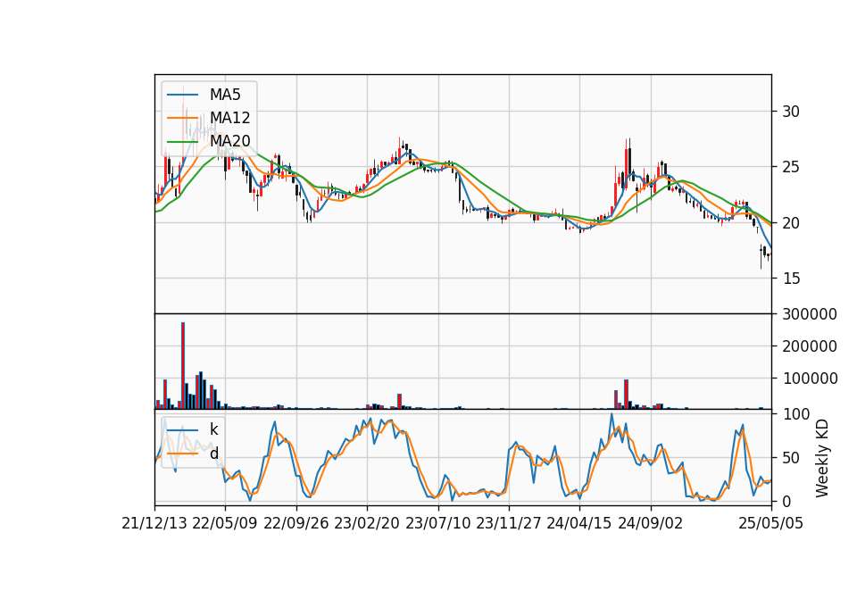Screen dimensions: 857x616
Task: Click the 23/07/10 date label
Action: click(437, 523)
